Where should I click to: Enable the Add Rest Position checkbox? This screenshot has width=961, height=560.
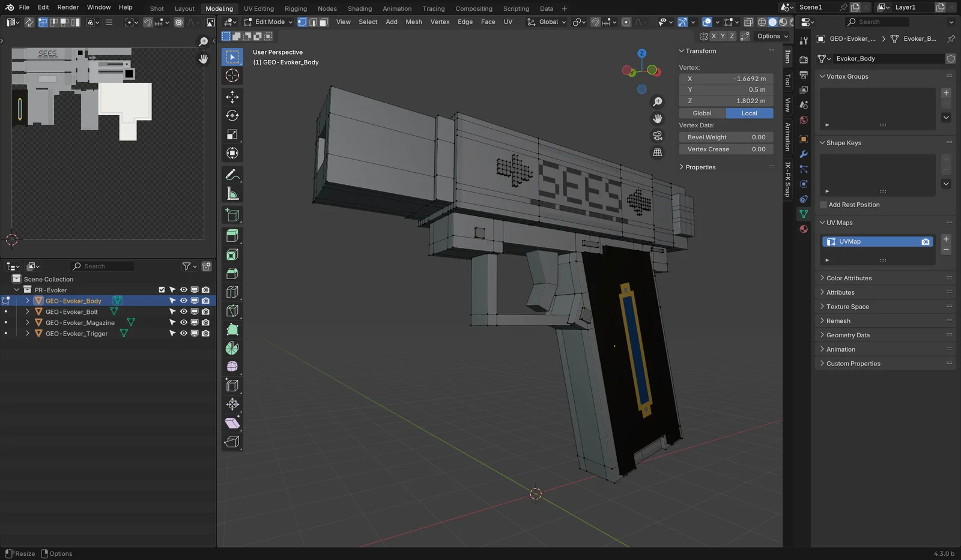click(x=823, y=205)
